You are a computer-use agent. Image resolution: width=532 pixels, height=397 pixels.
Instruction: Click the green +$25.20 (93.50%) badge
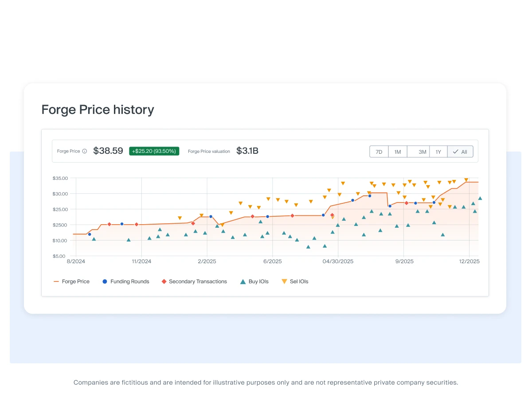[154, 151]
